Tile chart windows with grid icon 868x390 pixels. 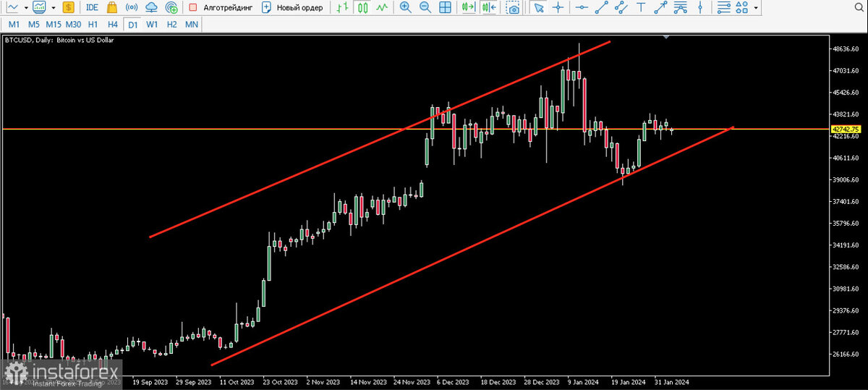click(x=445, y=7)
